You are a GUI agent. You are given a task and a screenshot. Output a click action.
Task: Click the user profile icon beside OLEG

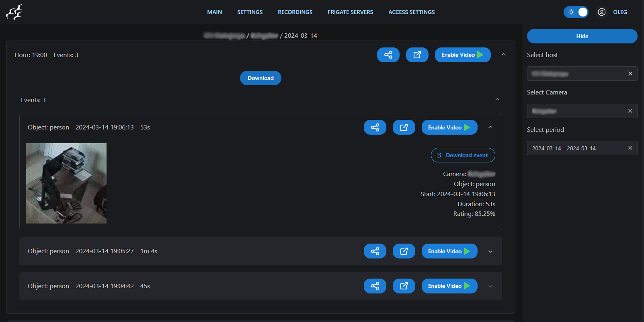point(601,12)
